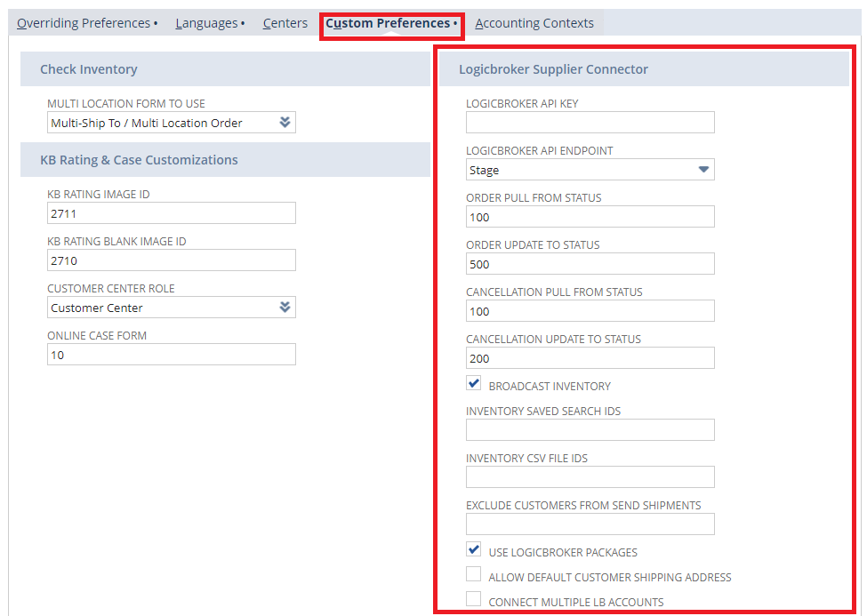
Task: Open the Overriding Preferences tab
Action: click(x=86, y=23)
